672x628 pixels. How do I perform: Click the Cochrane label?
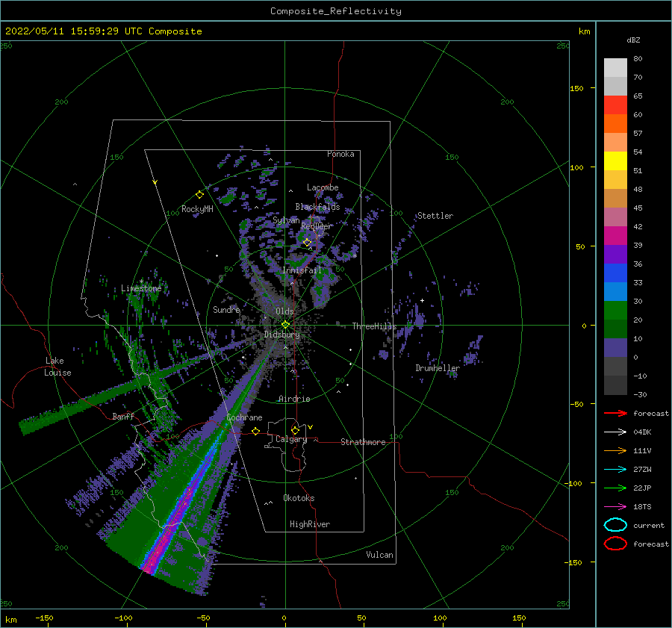pos(244,417)
